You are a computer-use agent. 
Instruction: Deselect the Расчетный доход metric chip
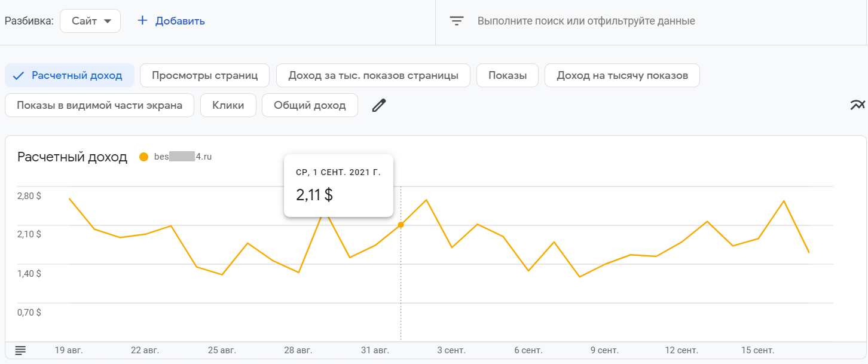[69, 76]
